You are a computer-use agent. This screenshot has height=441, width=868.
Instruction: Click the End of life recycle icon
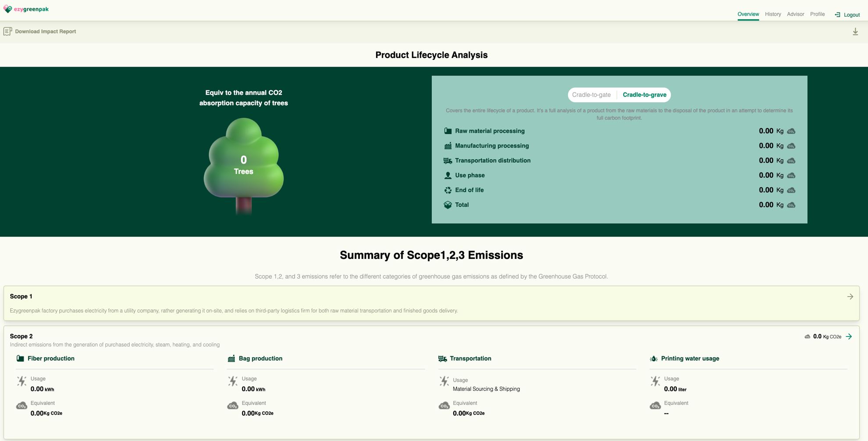[448, 190]
